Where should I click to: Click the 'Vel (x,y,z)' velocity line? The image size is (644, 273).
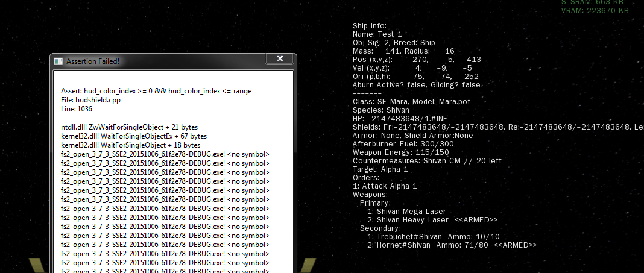coord(412,68)
